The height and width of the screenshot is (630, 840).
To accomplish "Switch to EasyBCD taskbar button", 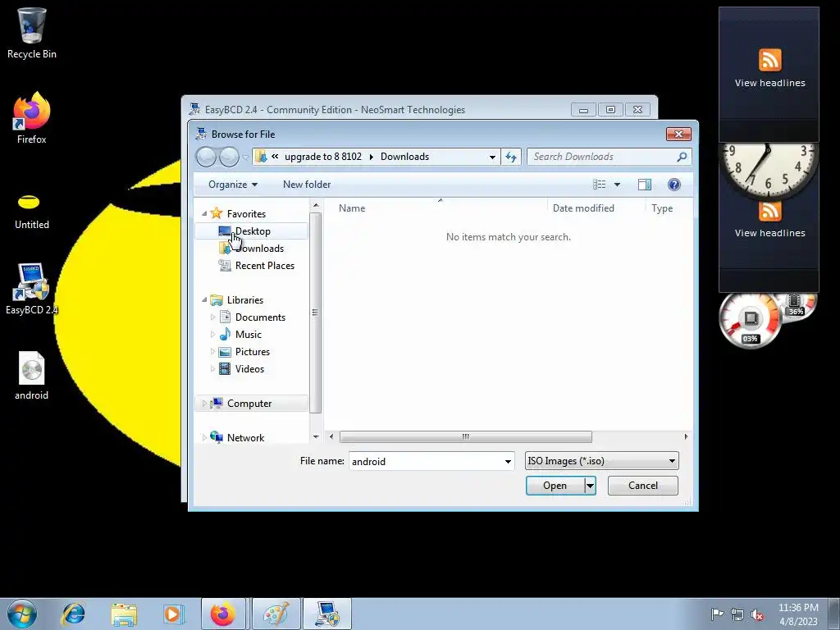I will (x=327, y=614).
